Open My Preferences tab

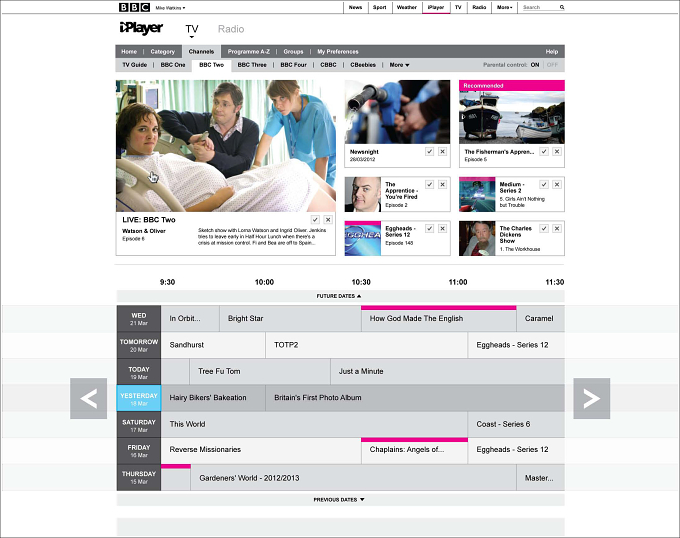pyautogui.click(x=338, y=52)
